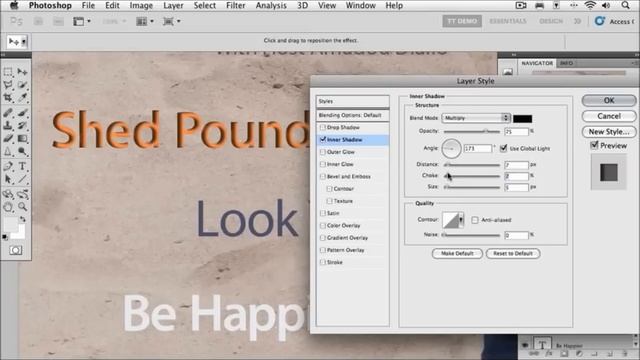Click the Noise slider track

pos(472,235)
